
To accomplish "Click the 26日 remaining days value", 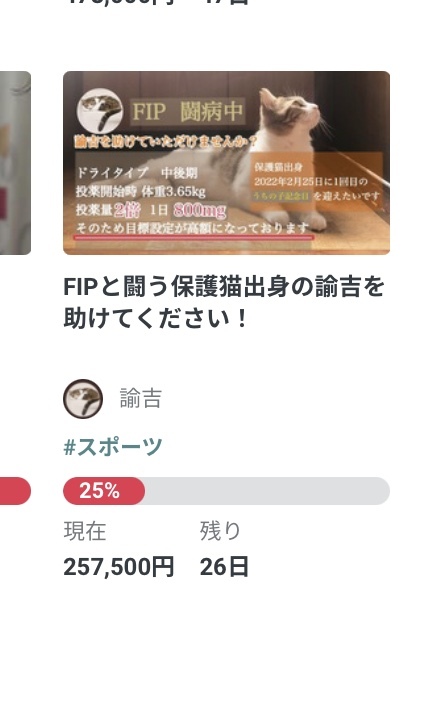I will (224, 567).
